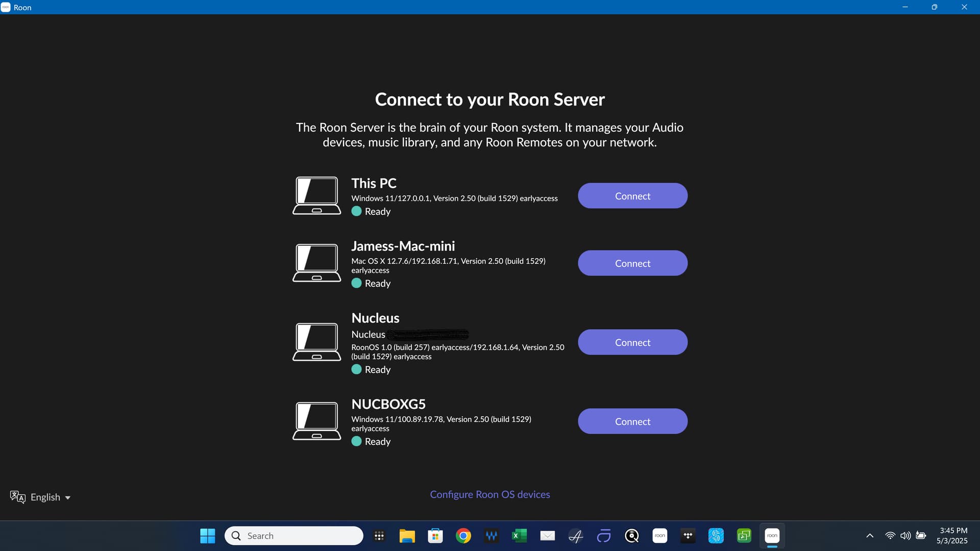Open the Windows Start menu
This screenshot has height=551, width=980.
click(x=207, y=536)
